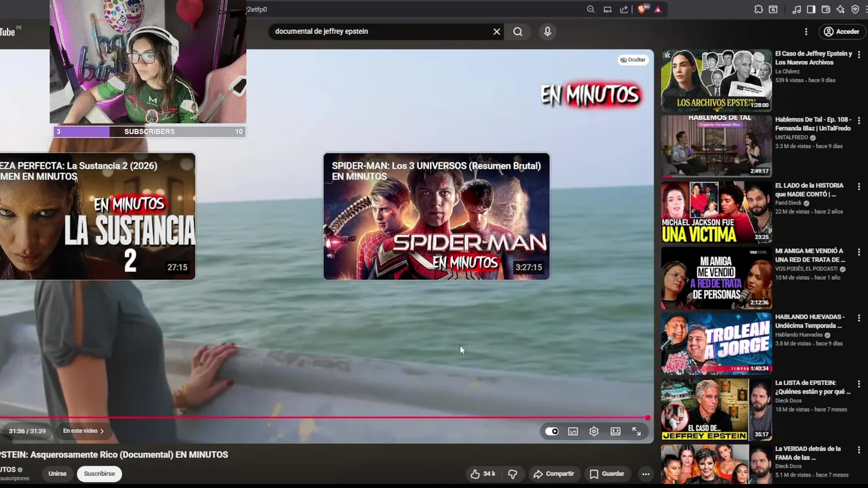Click the search magnifier button
Image resolution: width=868 pixels, height=488 pixels.
pyautogui.click(x=518, y=32)
